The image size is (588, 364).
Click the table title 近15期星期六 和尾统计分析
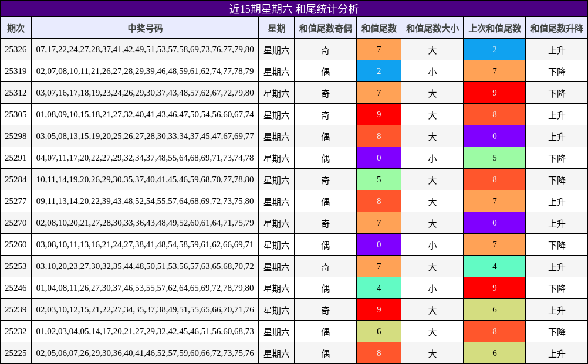tap(294, 8)
